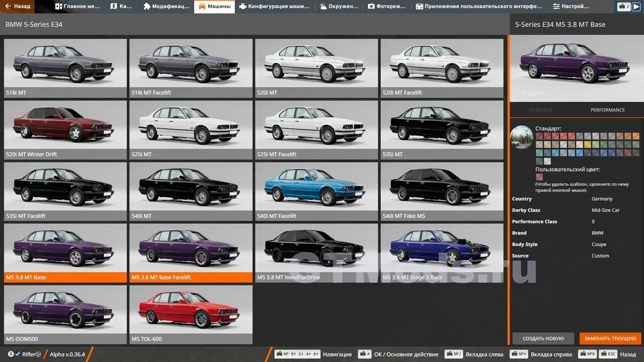Select the Машины tab
Image resolution: width=644 pixels, height=362 pixels.
[x=215, y=7]
